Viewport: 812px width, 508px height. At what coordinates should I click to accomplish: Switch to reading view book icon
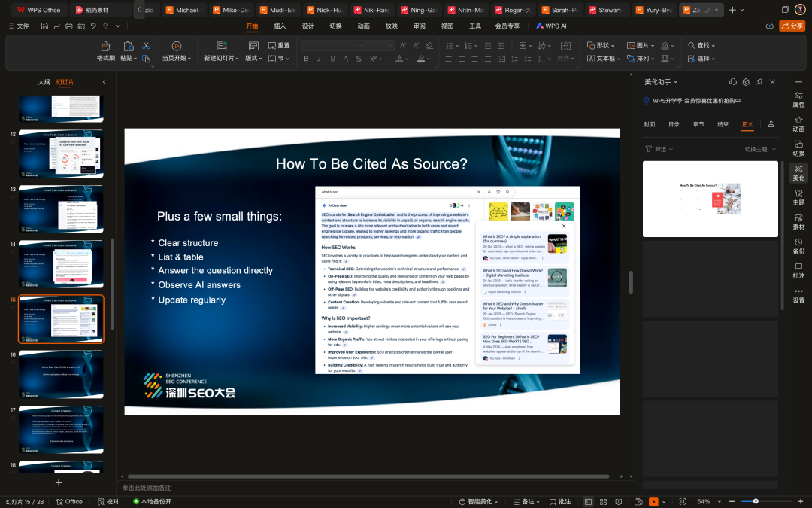[x=618, y=501]
